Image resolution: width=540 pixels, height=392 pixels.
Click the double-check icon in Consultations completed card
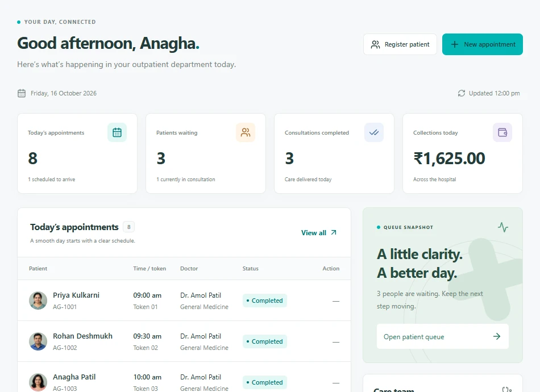coord(374,132)
